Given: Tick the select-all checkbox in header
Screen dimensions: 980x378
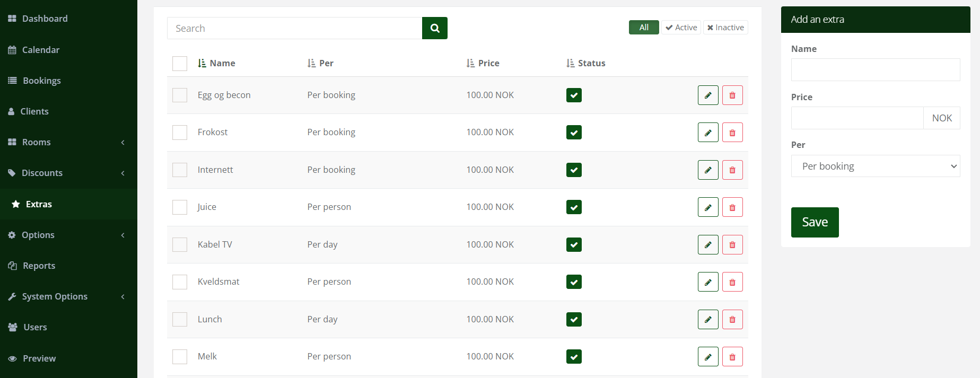Looking at the screenshot, I should 180,64.
